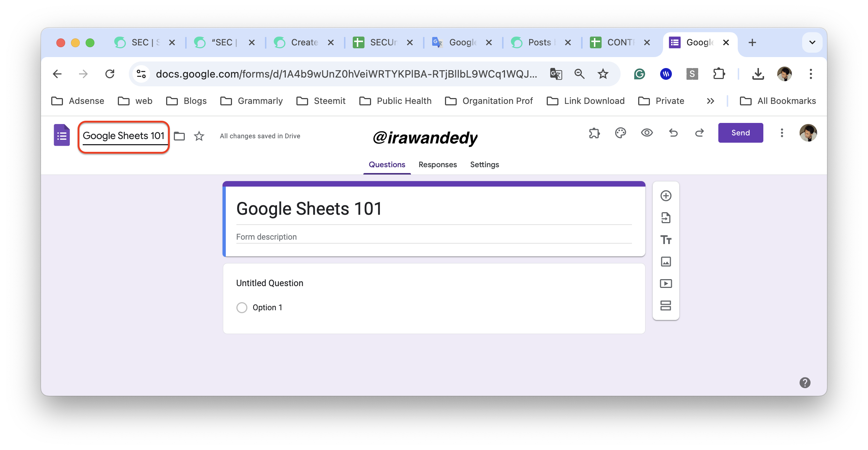Click the Import questions icon
Image resolution: width=868 pixels, height=450 pixels.
point(666,218)
